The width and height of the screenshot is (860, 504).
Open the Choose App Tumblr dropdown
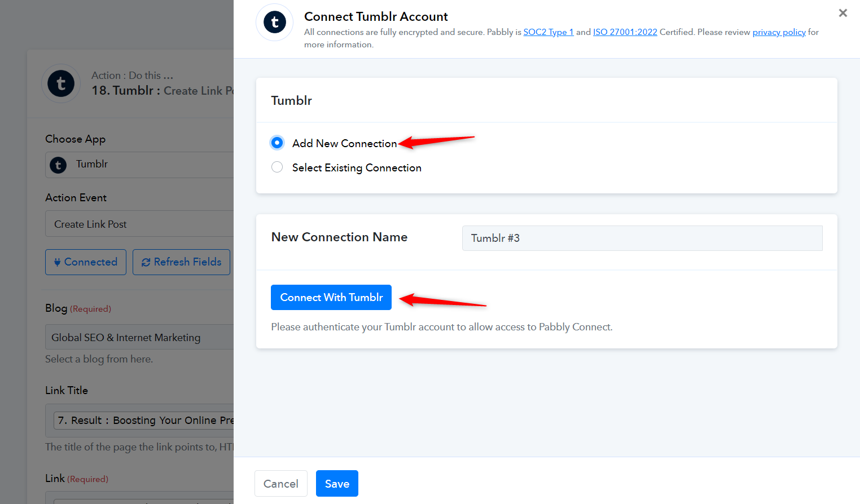pyautogui.click(x=139, y=165)
